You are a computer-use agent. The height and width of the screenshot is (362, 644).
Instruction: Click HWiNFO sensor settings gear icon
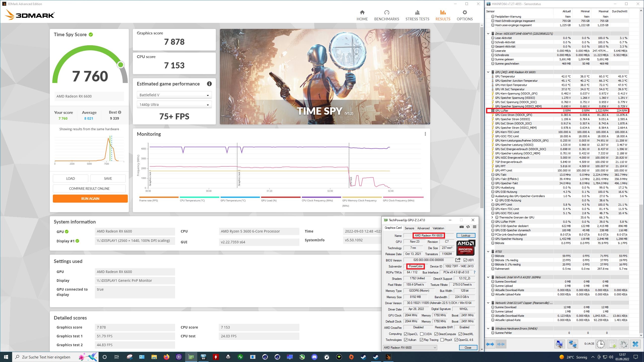click(624, 344)
